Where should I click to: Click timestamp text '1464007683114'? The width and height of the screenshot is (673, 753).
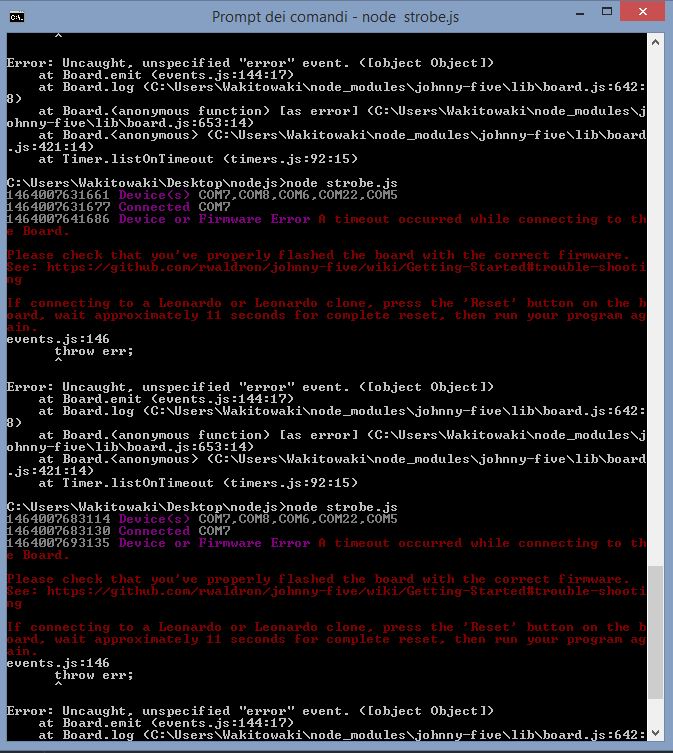tap(58, 519)
